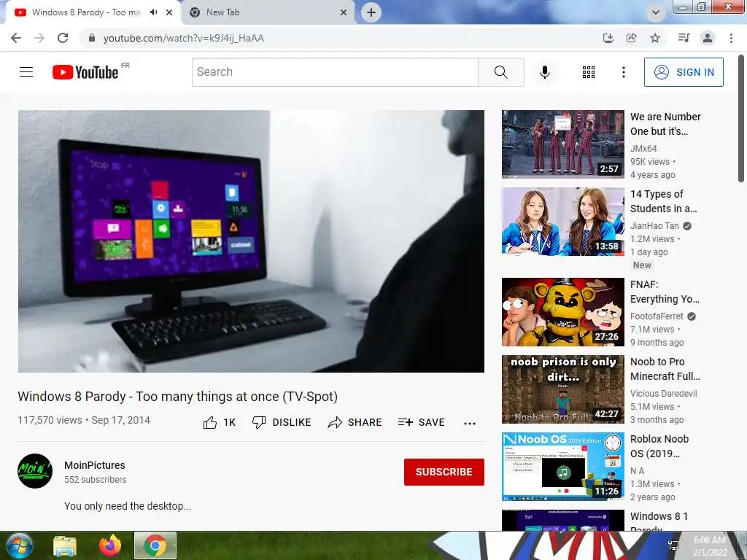Install app icon in address bar

[x=608, y=38]
